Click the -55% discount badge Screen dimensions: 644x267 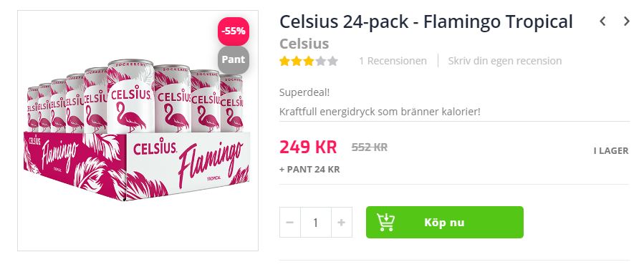234,31
